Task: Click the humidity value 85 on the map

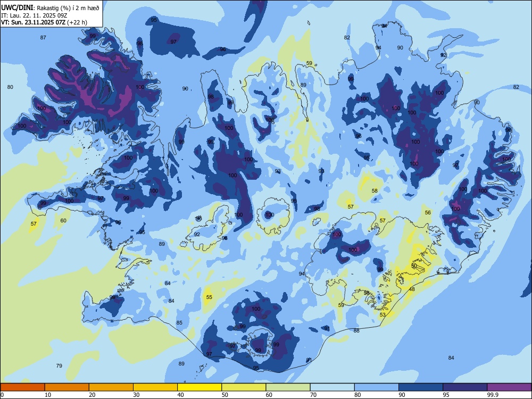Action: (x=179, y=323)
